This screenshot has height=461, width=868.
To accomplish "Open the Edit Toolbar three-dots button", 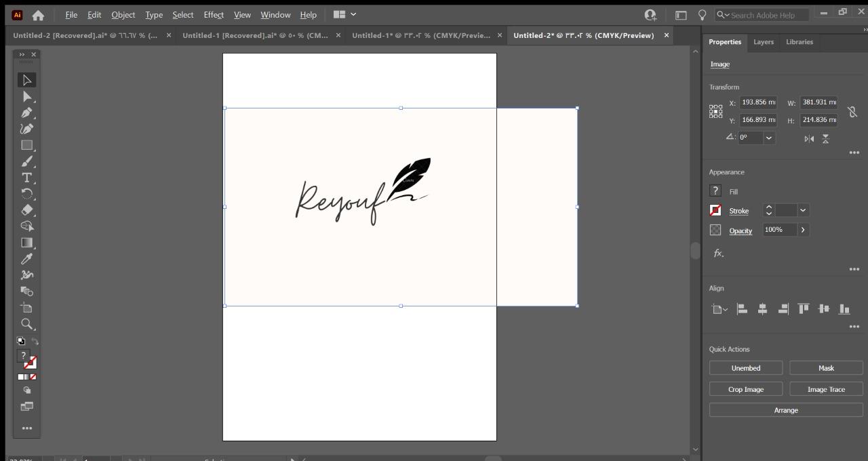I will point(27,428).
